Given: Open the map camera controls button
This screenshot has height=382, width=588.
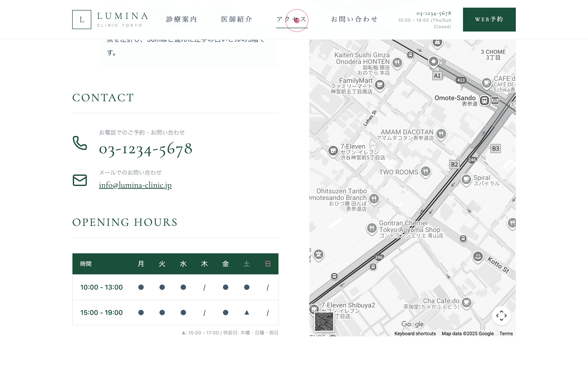Looking at the screenshot, I should [x=501, y=315].
